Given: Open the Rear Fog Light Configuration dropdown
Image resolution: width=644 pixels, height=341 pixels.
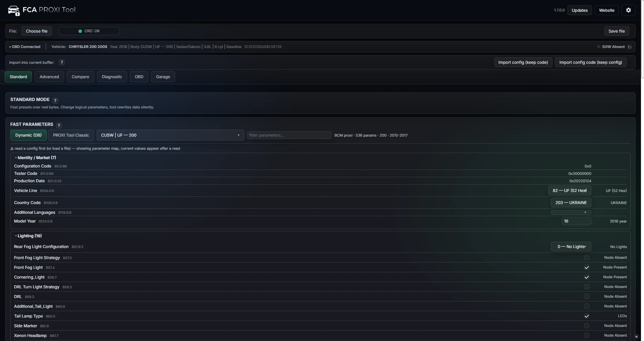Looking at the screenshot, I should click(571, 247).
